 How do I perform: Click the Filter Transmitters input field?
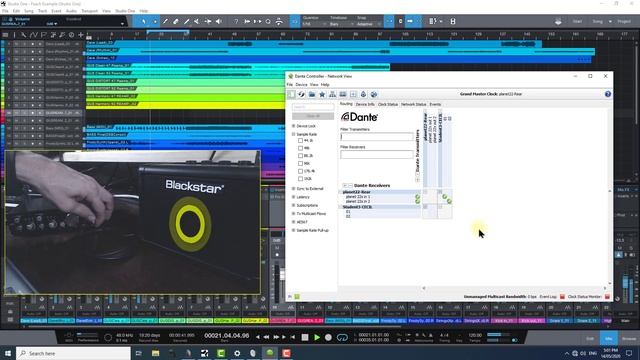(377, 137)
